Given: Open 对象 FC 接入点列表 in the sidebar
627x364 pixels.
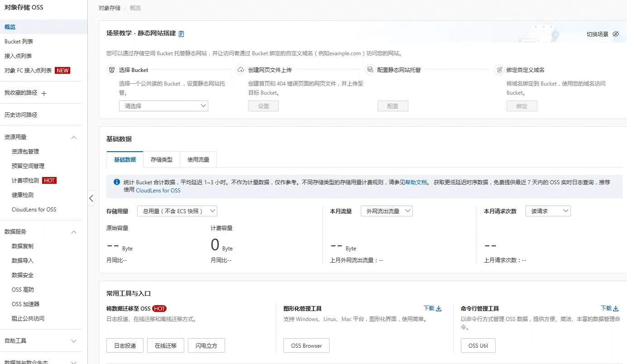Looking at the screenshot, I should click(28, 71).
